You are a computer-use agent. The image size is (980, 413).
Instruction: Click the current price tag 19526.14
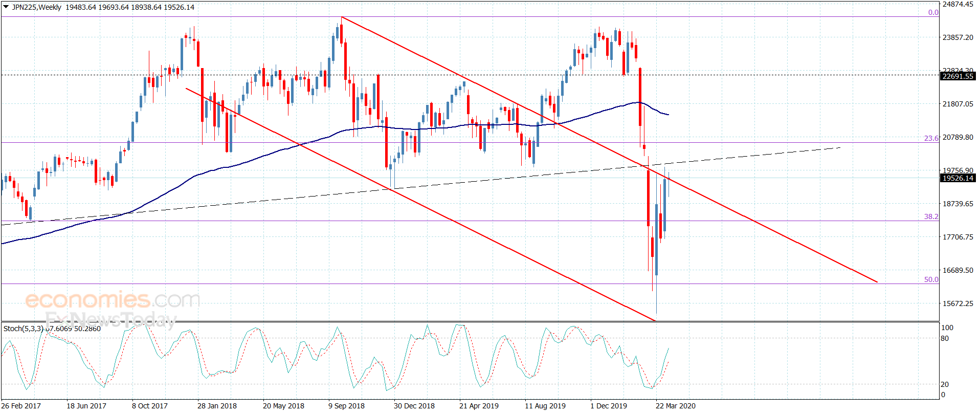point(958,178)
